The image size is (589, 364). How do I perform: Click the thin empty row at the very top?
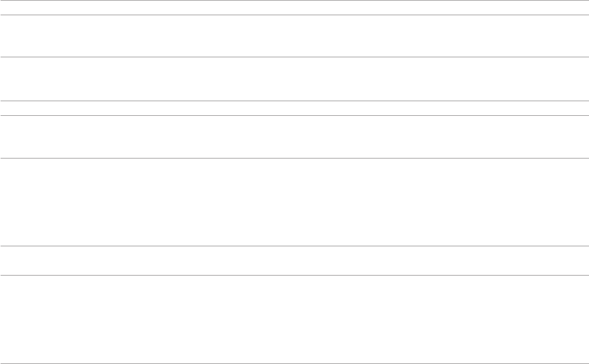294,7
